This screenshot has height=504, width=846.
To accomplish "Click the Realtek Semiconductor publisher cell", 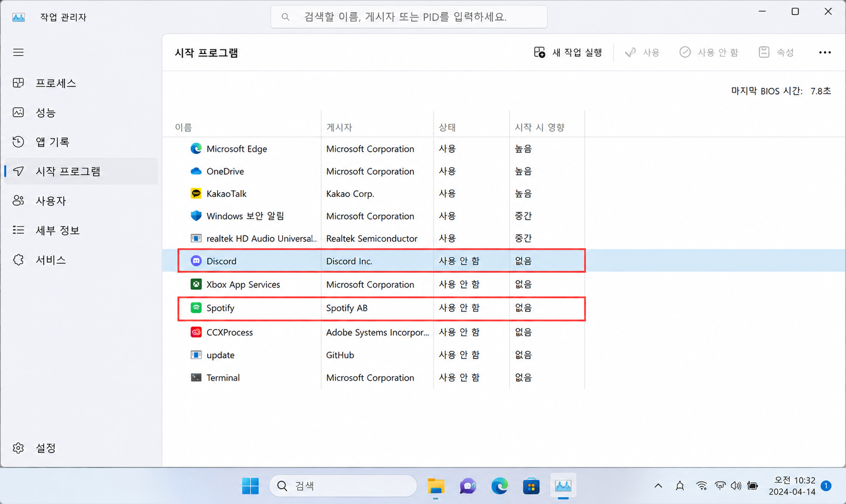I will tap(372, 238).
